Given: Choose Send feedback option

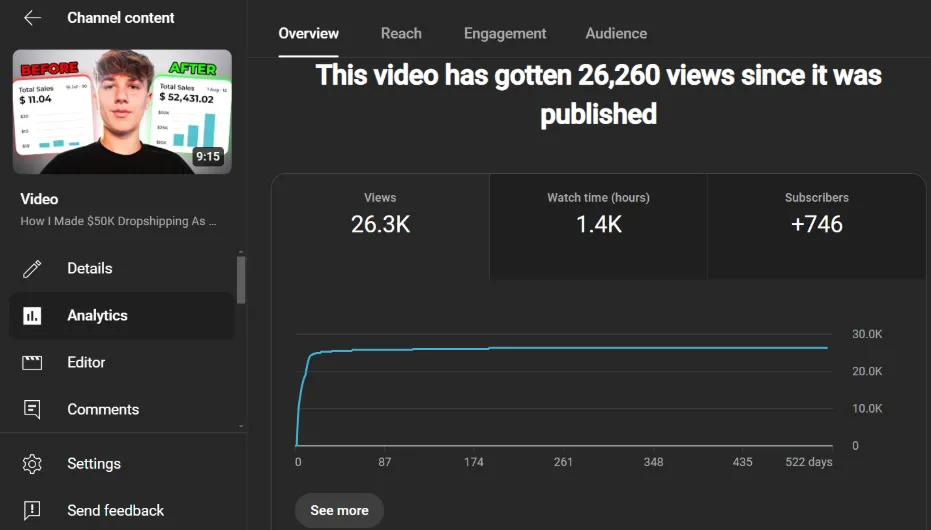Looking at the screenshot, I should 122,510.
